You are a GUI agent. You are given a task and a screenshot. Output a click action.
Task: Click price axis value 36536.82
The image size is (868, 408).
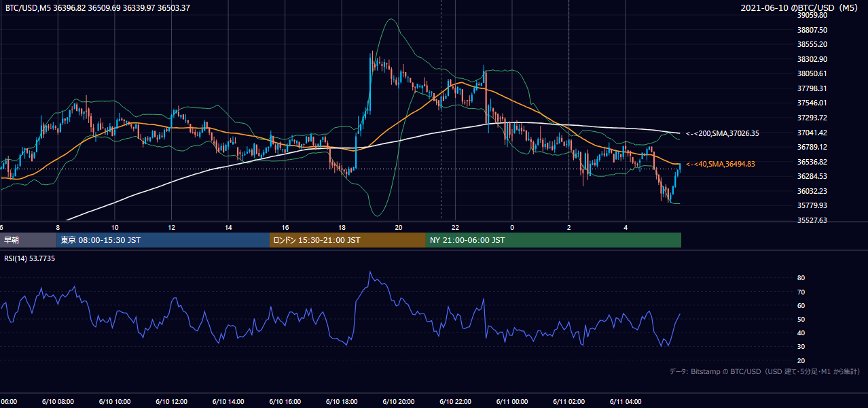[x=812, y=162]
